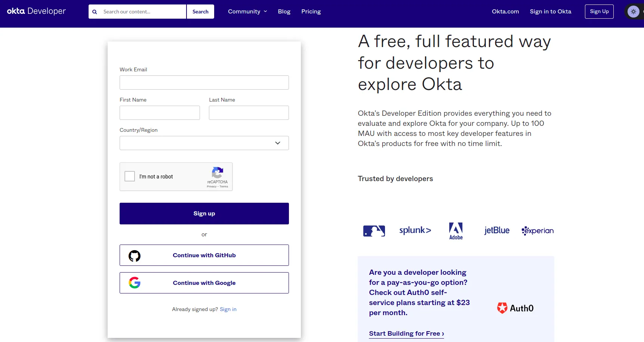Click the GitHub octocat icon
644x342 pixels.
pyautogui.click(x=135, y=256)
